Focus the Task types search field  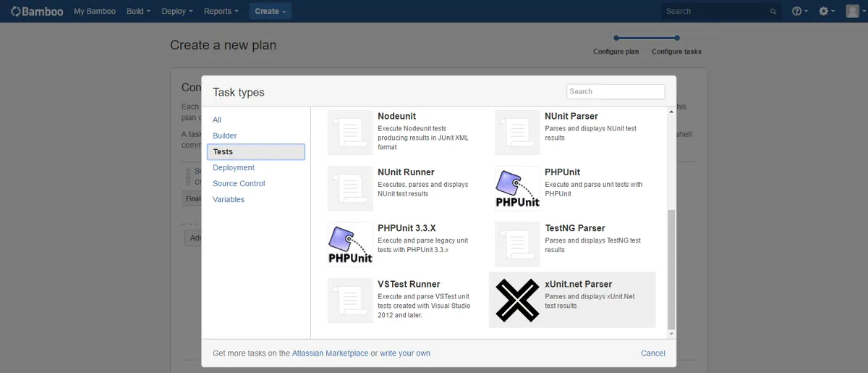(616, 91)
